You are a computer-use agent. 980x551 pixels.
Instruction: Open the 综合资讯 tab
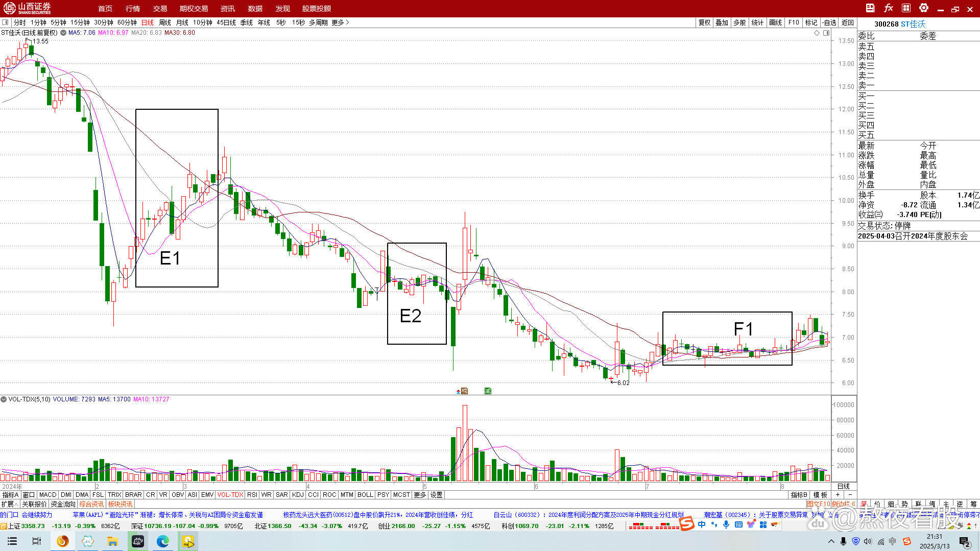[92, 504]
